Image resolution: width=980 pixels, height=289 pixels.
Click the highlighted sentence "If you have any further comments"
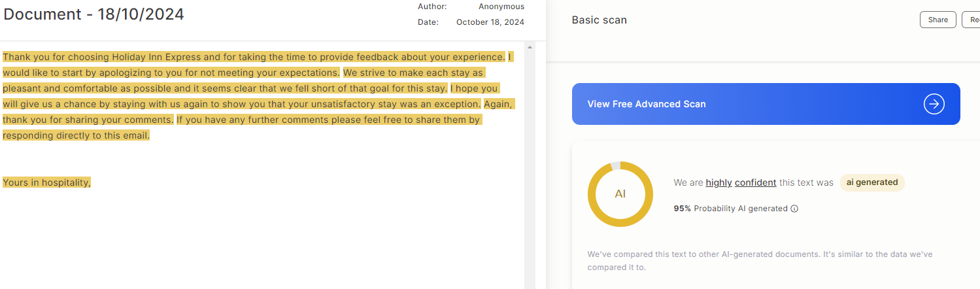[328, 120]
